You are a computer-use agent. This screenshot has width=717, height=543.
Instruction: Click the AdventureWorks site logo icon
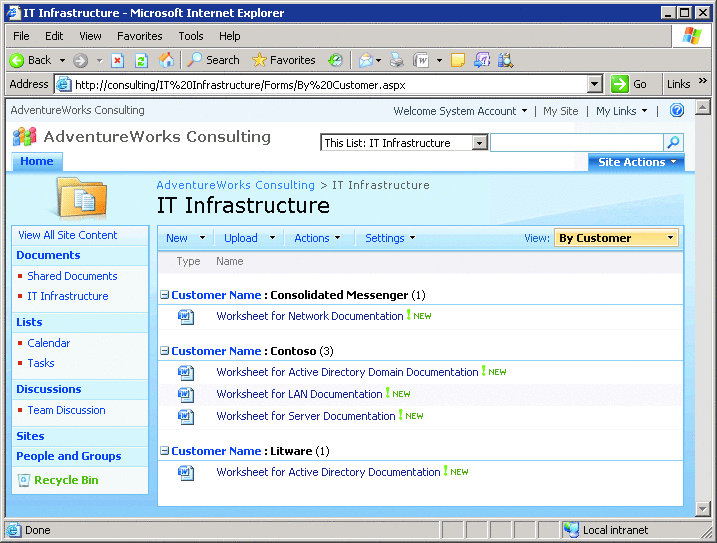coord(25,136)
